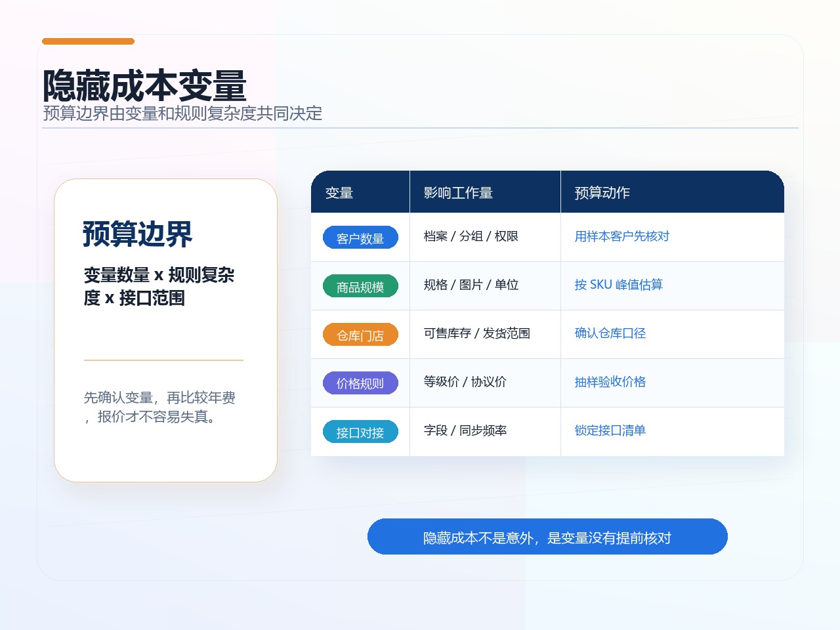Select the note 先确认变量，再比较年费
The width and height of the screenshot is (840, 630).
[x=159, y=398]
